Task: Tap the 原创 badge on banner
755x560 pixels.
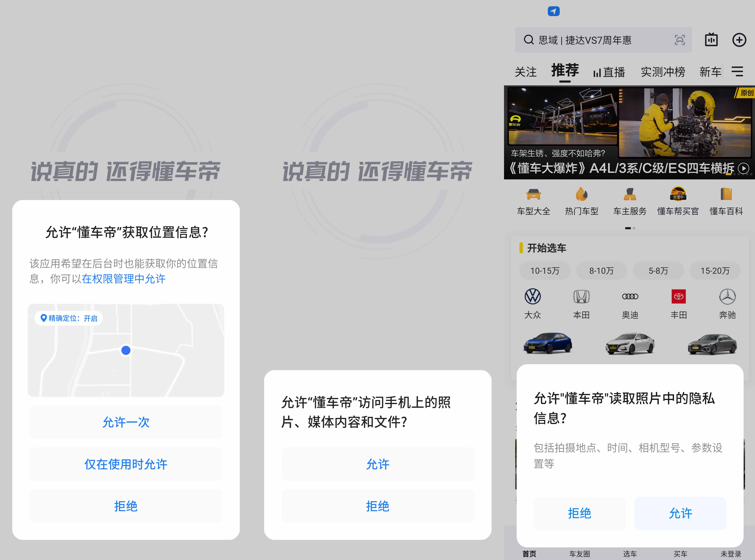Action: 745,93
